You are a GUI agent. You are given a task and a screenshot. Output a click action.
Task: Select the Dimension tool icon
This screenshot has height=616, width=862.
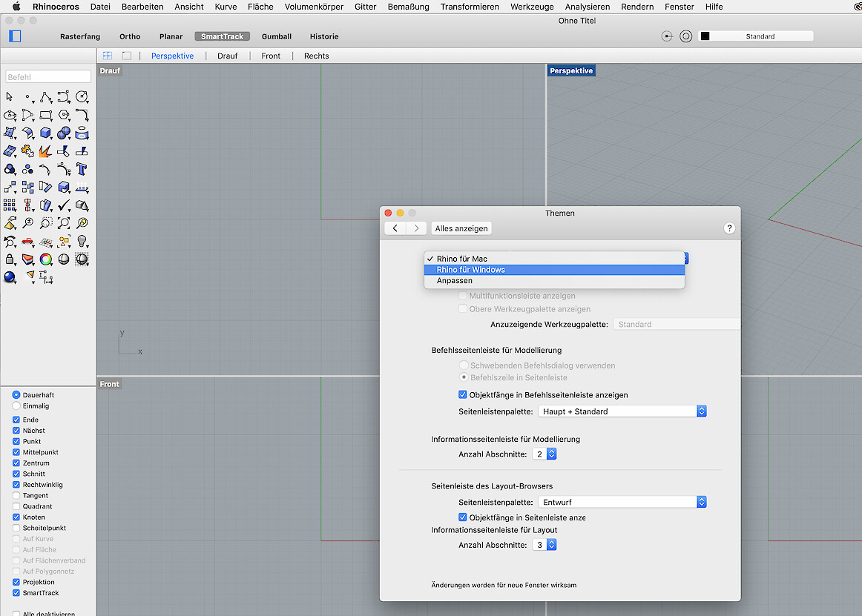[46, 277]
